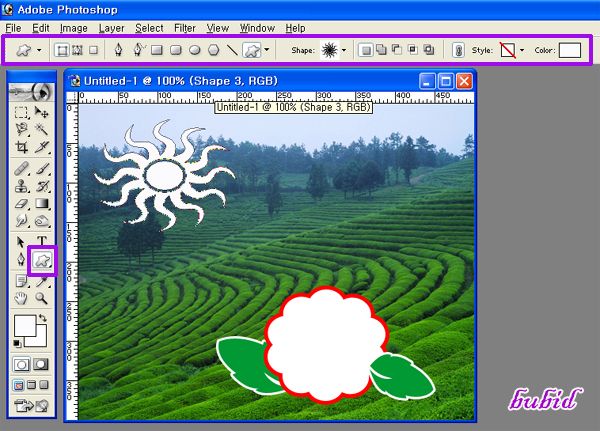Click the Adobe Online toolbox header
600x431 pixels.
[x=31, y=92]
